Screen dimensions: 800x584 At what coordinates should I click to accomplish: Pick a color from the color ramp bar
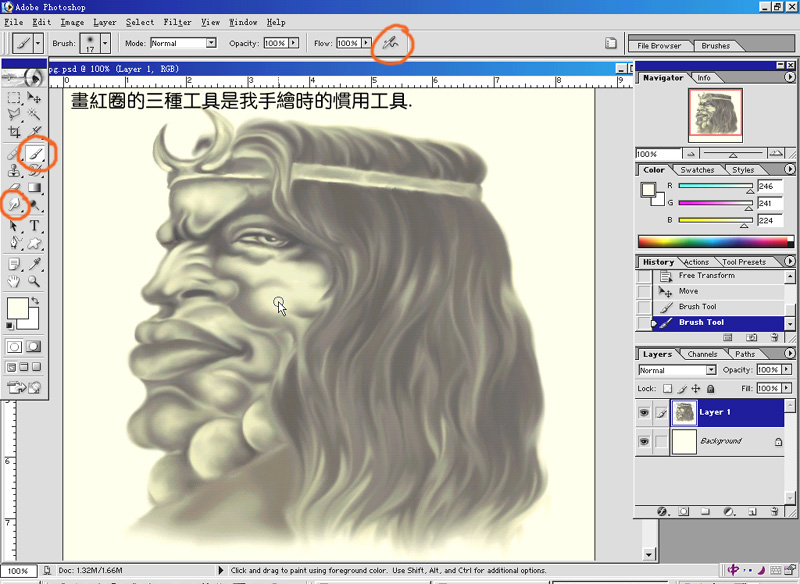point(715,242)
